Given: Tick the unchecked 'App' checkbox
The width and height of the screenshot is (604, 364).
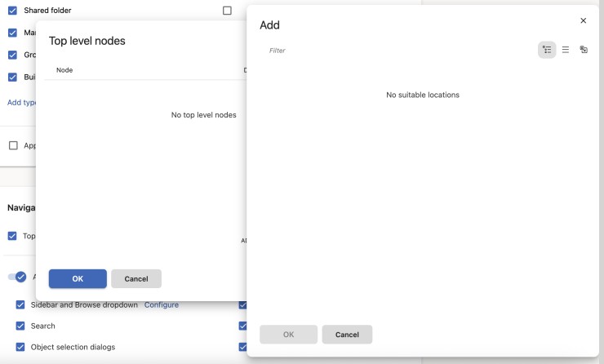Looking at the screenshot, I should (x=13, y=145).
